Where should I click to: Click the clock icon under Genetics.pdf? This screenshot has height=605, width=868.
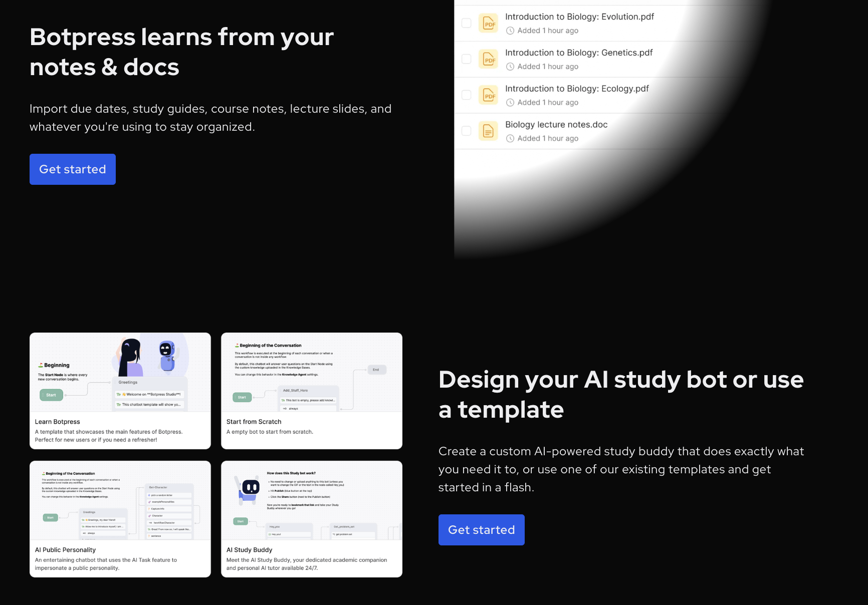coord(510,67)
